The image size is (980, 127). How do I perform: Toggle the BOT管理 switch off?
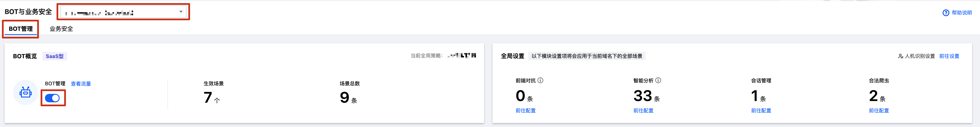coord(52,98)
